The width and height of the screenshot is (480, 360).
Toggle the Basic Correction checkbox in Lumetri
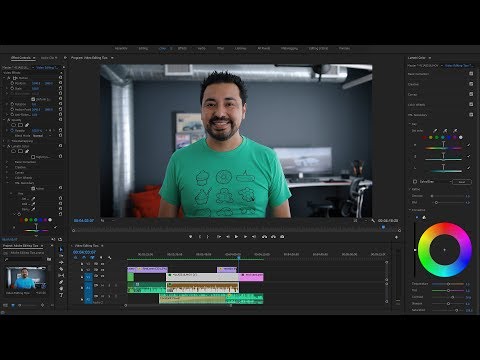click(471, 74)
